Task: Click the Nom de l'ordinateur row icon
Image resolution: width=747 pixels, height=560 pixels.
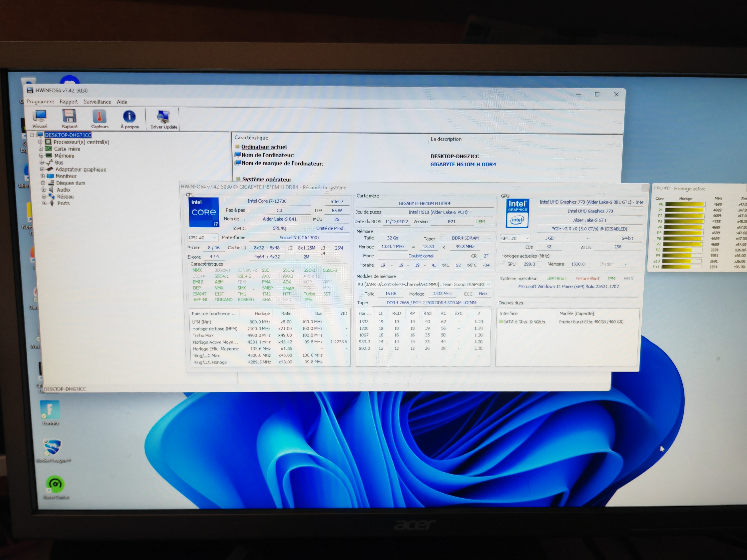Action: click(238, 155)
